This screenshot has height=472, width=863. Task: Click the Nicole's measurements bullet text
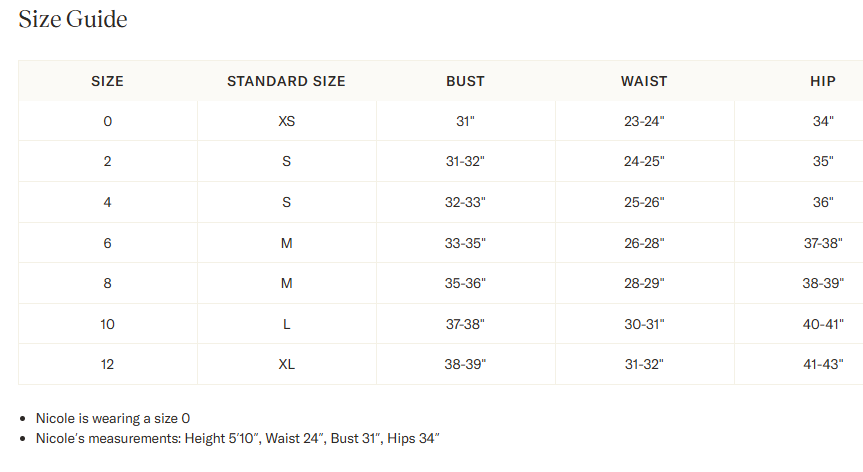(x=238, y=438)
